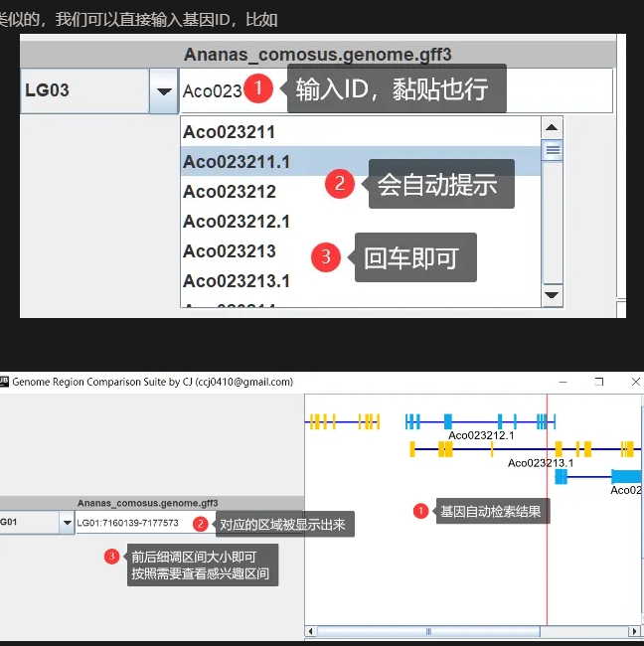Click the suggestion list scroll-up arrow

click(x=552, y=128)
